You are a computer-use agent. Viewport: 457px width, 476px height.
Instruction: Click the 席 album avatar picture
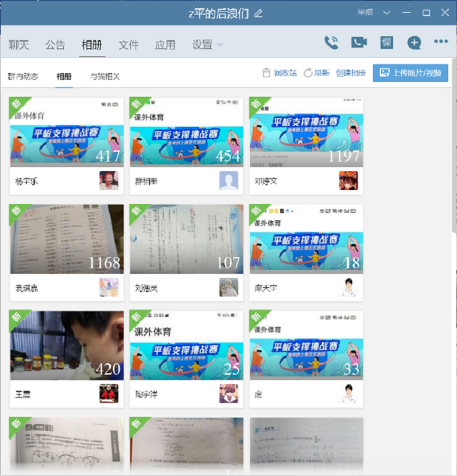click(x=348, y=393)
